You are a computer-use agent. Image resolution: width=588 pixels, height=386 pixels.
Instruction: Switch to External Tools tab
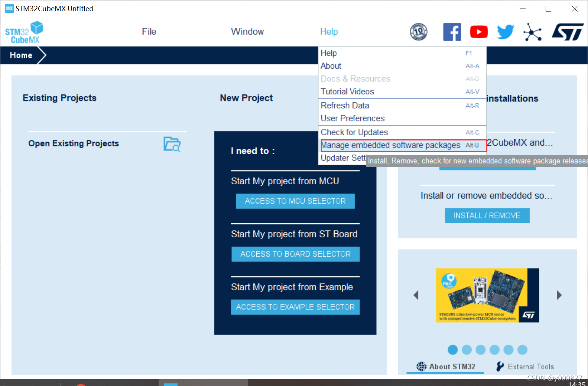(525, 367)
